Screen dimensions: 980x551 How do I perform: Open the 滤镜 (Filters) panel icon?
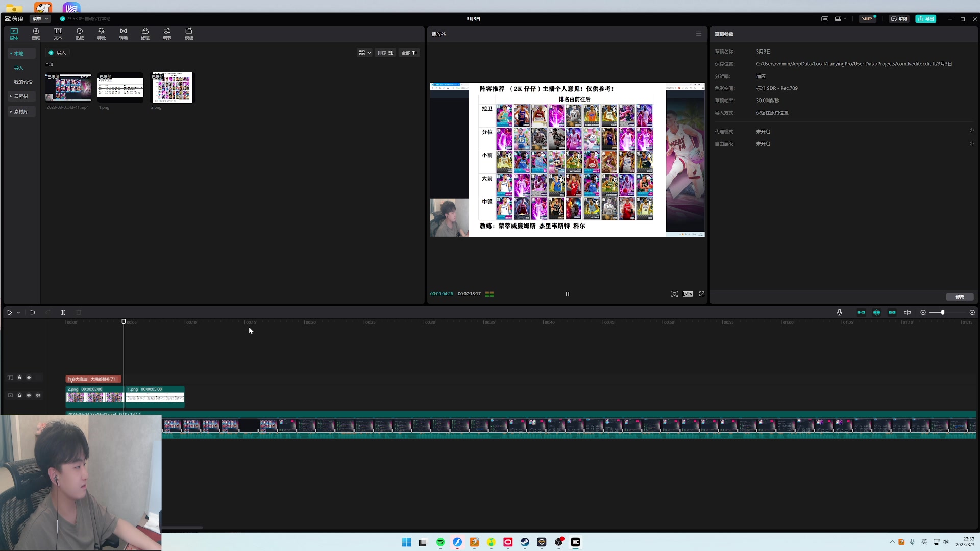tap(145, 34)
